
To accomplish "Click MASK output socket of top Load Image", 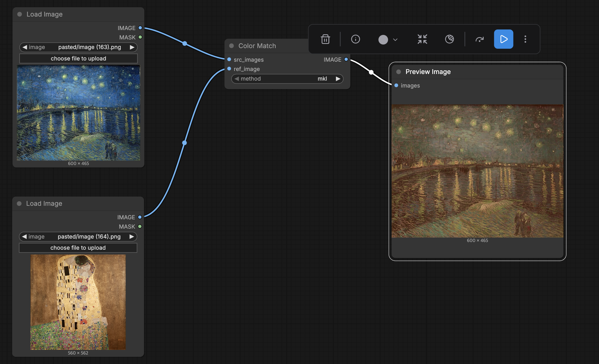I will tap(140, 37).
